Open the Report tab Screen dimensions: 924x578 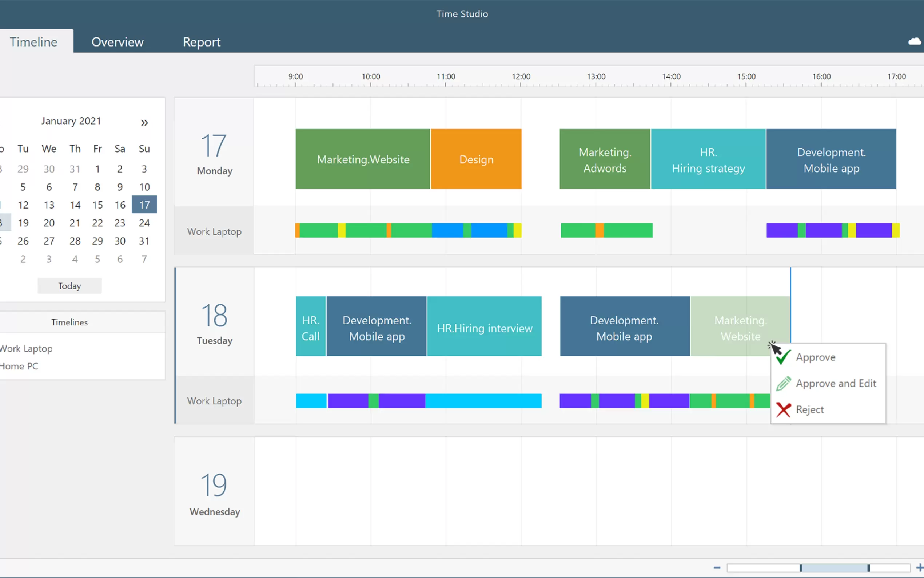click(x=201, y=42)
